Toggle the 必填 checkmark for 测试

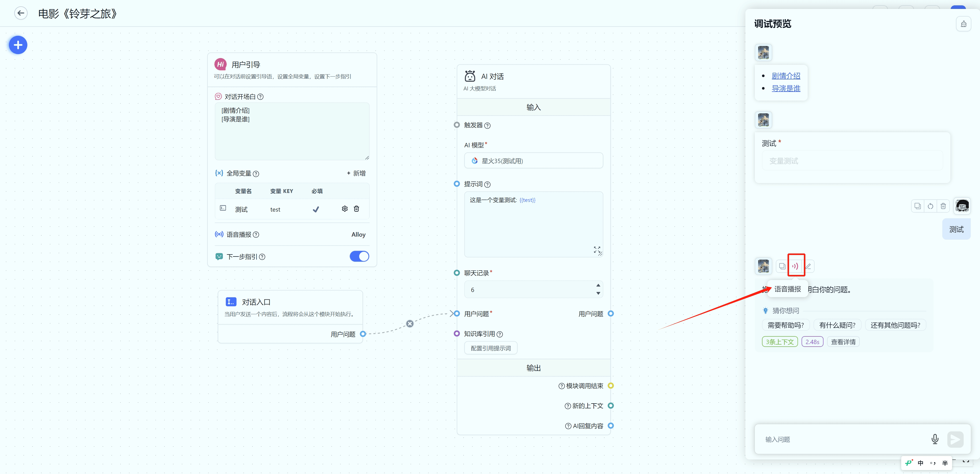click(x=316, y=209)
